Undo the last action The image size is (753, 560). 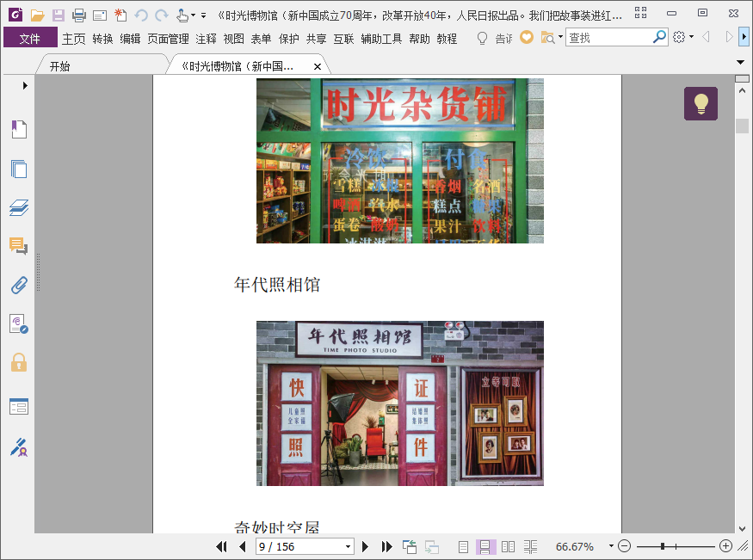(141, 15)
